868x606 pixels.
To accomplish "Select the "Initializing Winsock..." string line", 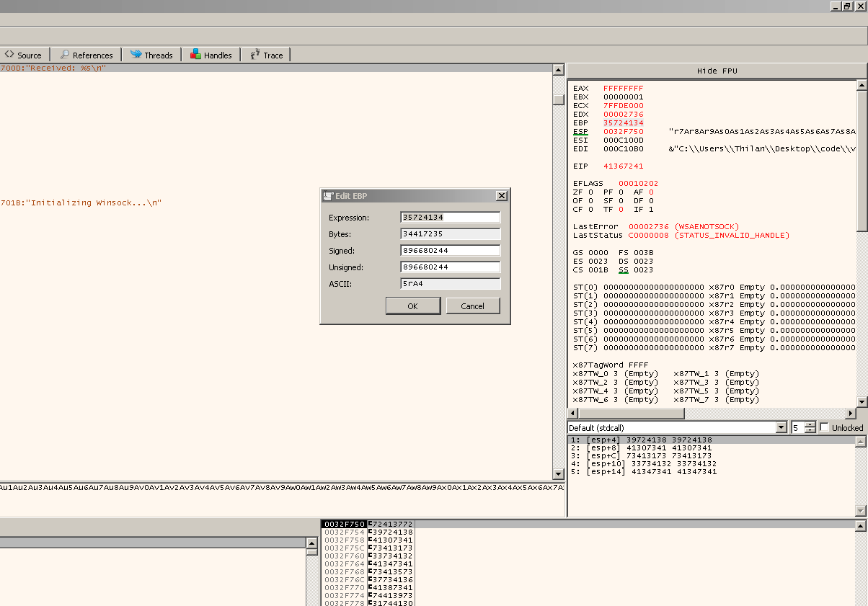I will [x=81, y=202].
